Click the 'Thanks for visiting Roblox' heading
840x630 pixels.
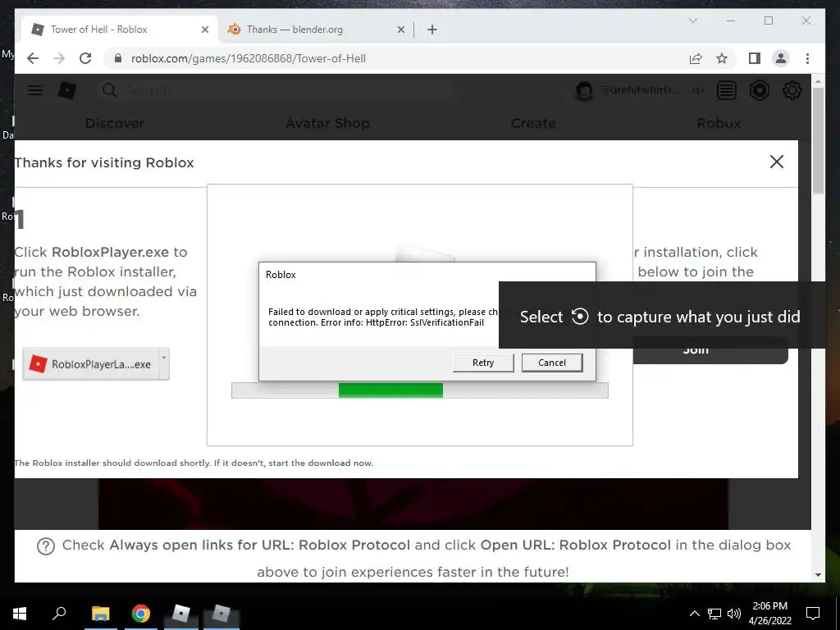tap(104, 163)
